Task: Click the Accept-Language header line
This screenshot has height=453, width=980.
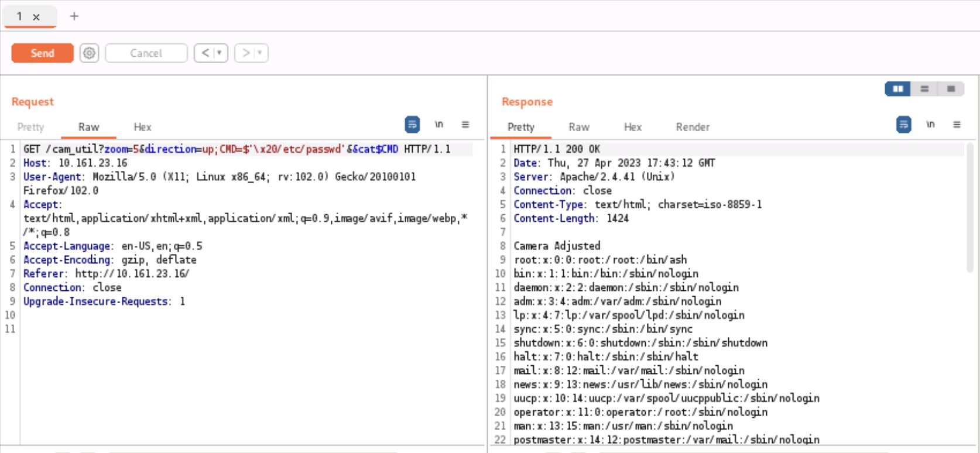Action: click(113, 246)
